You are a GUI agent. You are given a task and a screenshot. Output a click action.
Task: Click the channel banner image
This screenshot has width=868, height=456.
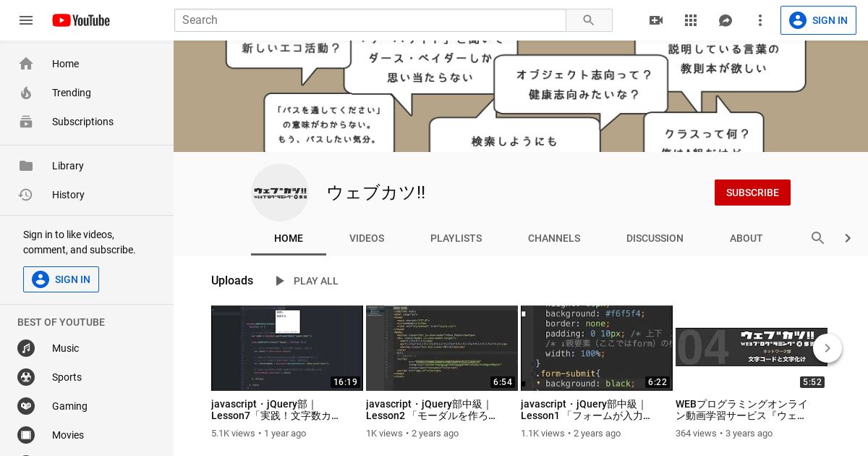point(521,96)
